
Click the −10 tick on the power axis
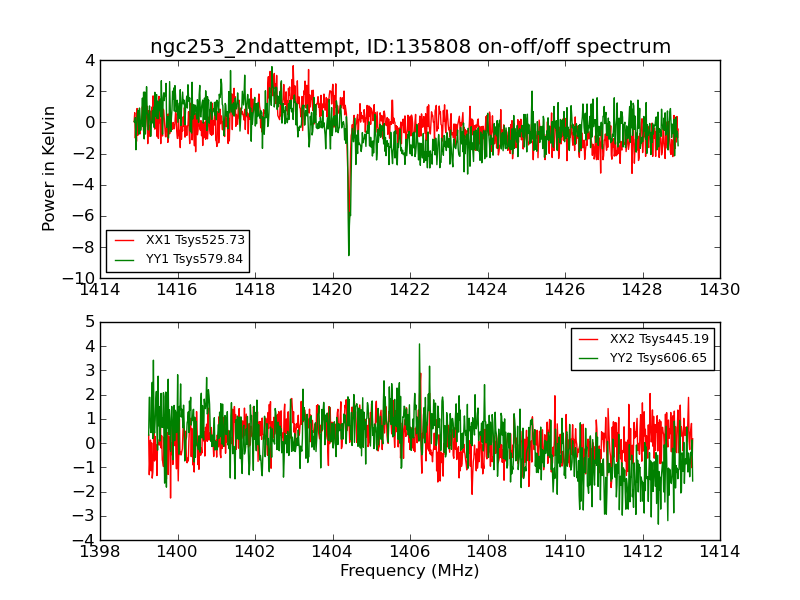(x=79, y=279)
